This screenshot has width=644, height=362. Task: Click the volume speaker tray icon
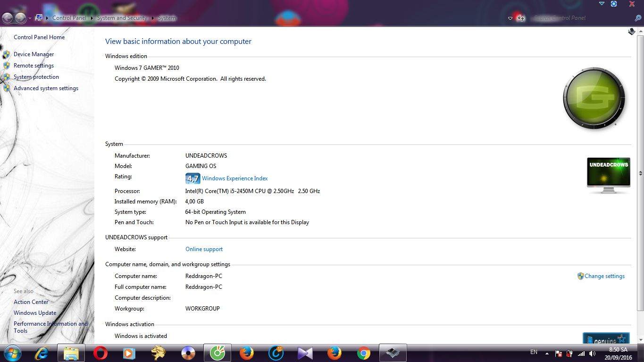pos(593,354)
